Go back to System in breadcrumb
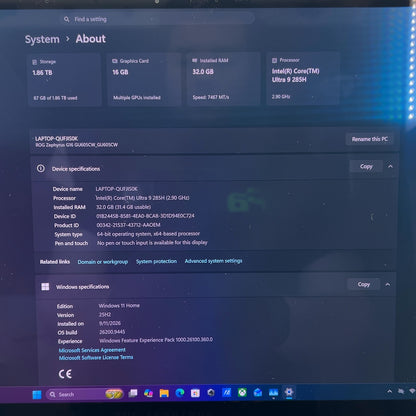 42,39
